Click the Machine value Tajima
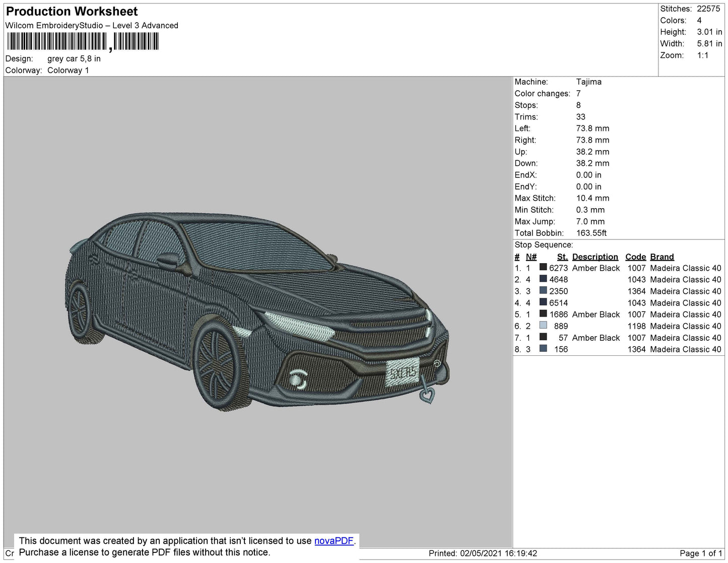The height and width of the screenshot is (563, 728). click(x=589, y=82)
